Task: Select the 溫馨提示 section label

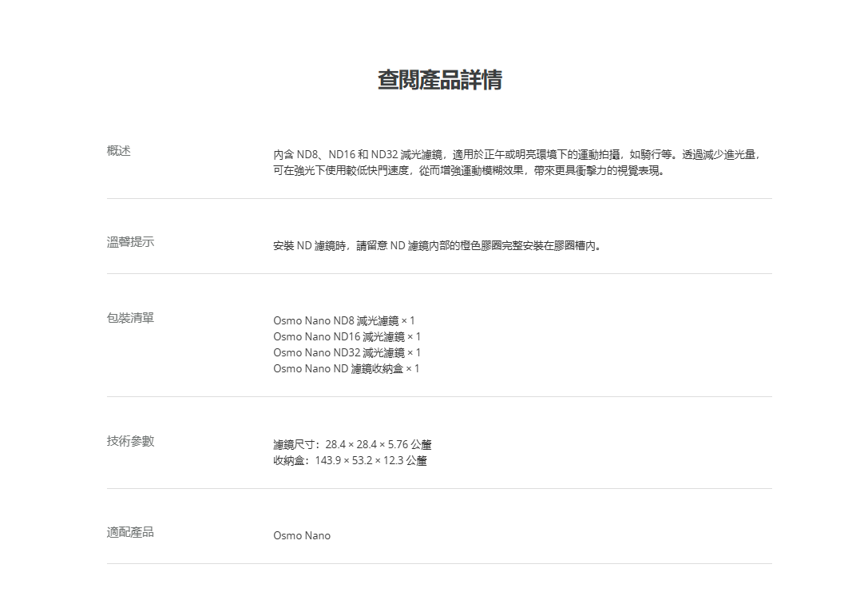Action: click(130, 242)
